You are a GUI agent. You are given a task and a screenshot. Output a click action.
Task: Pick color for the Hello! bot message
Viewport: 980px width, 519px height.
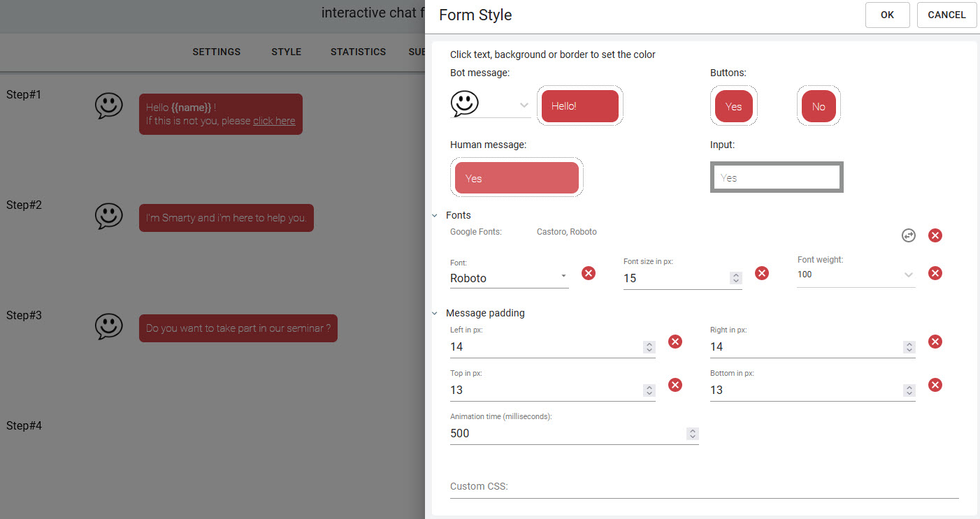click(579, 106)
